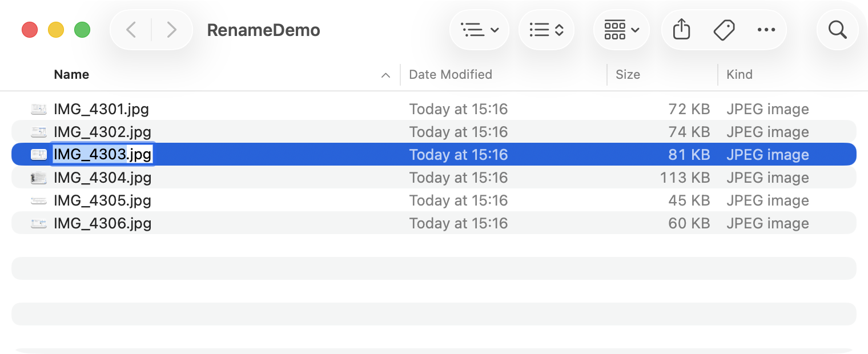868x354 pixels.
Task: Open the Search magnifier
Action: [837, 30]
